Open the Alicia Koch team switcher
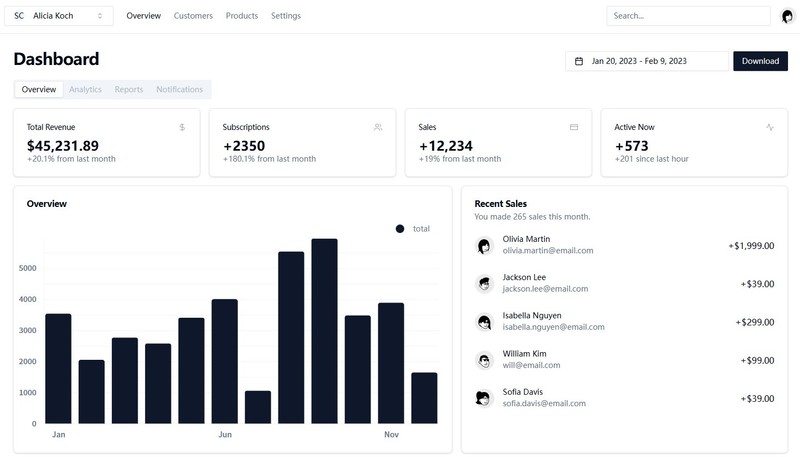 (60, 16)
